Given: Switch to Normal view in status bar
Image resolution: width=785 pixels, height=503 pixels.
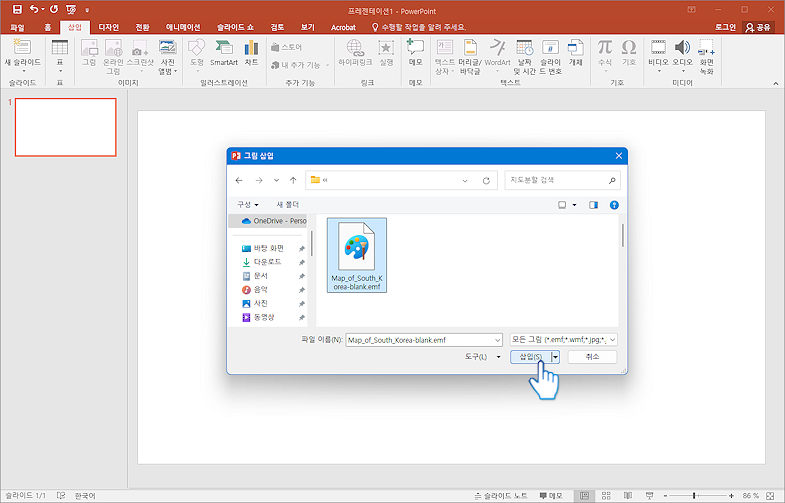Looking at the screenshot, I should [584, 495].
